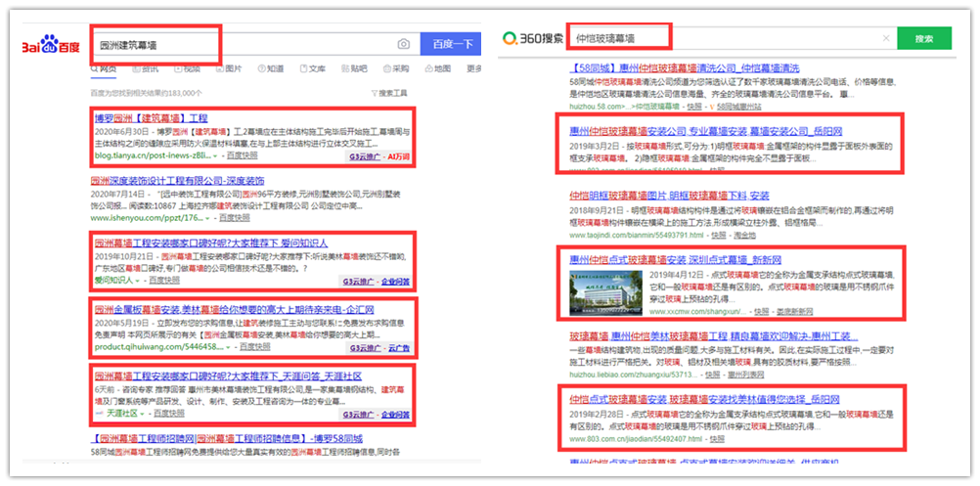Click the 360搜索 logo
980x486 pixels.
(532, 39)
